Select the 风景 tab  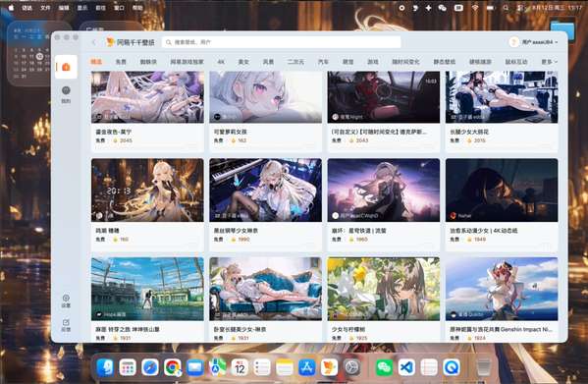pyautogui.click(x=268, y=62)
